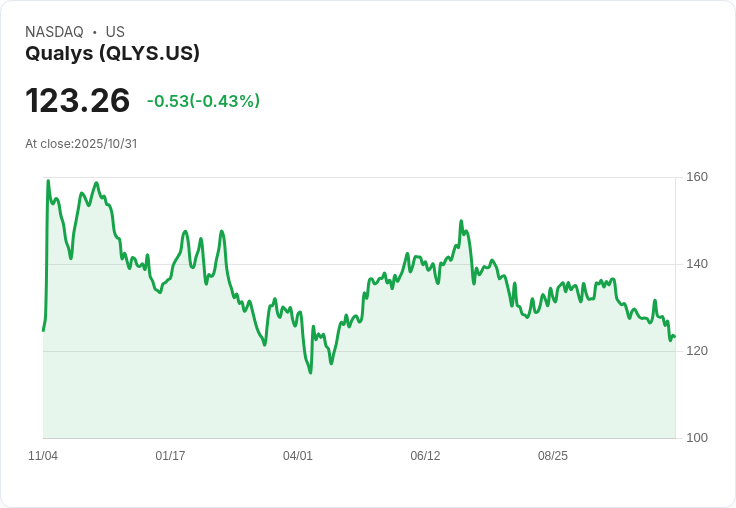The width and height of the screenshot is (736, 508).
Task: Click the -0.53(-0.43%) change value
Action: click(x=203, y=101)
